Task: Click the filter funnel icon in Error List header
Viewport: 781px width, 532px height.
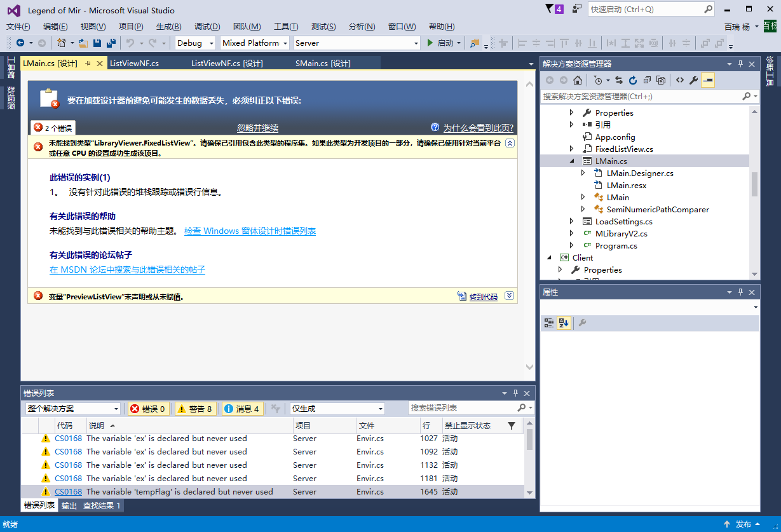Action: pyautogui.click(x=512, y=426)
